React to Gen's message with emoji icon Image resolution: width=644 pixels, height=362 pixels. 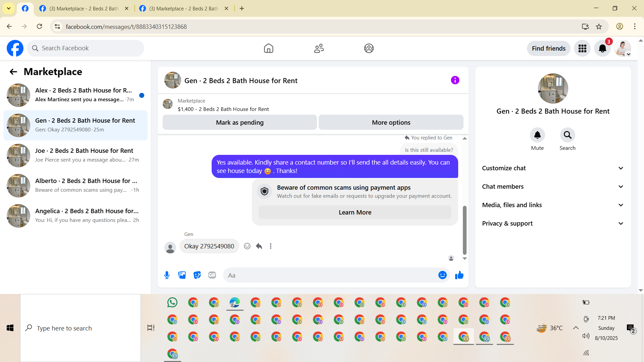(247, 246)
